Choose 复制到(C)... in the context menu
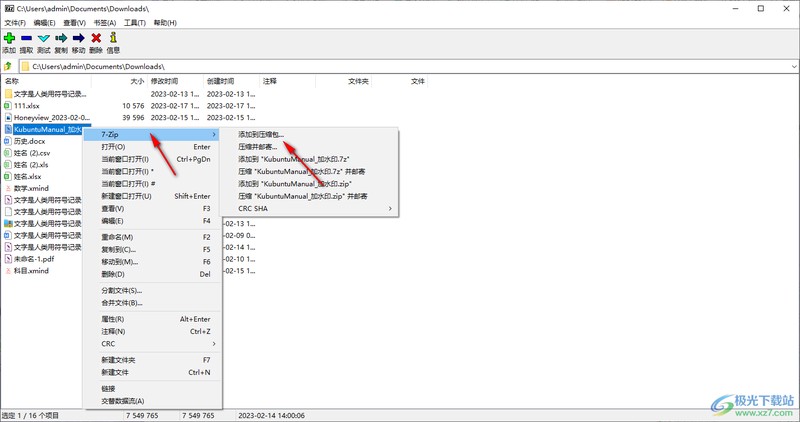This screenshot has width=800, height=422. [x=153, y=249]
